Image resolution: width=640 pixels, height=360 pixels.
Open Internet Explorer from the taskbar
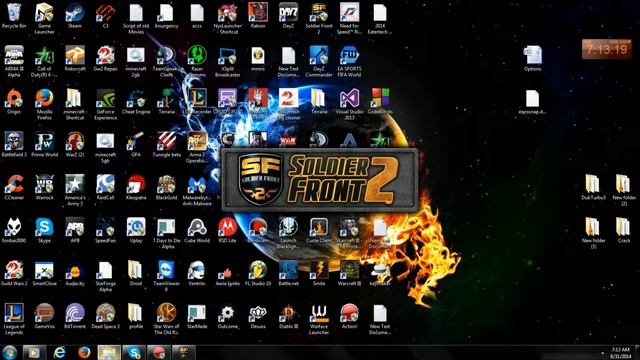60,353
